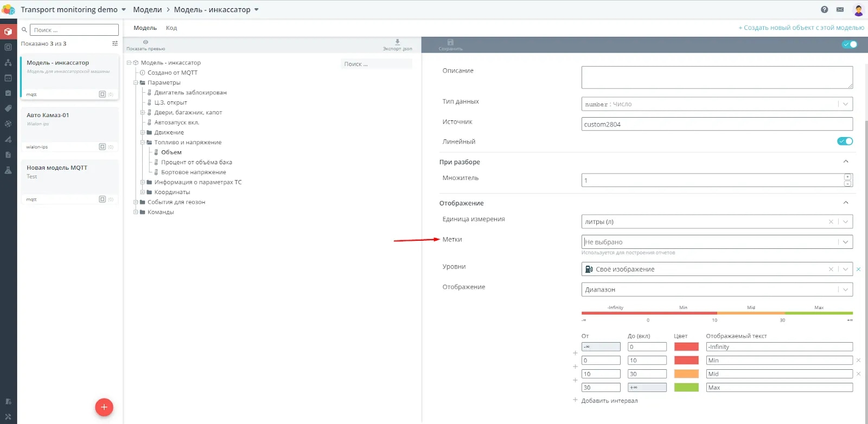Click the user avatar icon
The image size is (868, 424).
858,9
